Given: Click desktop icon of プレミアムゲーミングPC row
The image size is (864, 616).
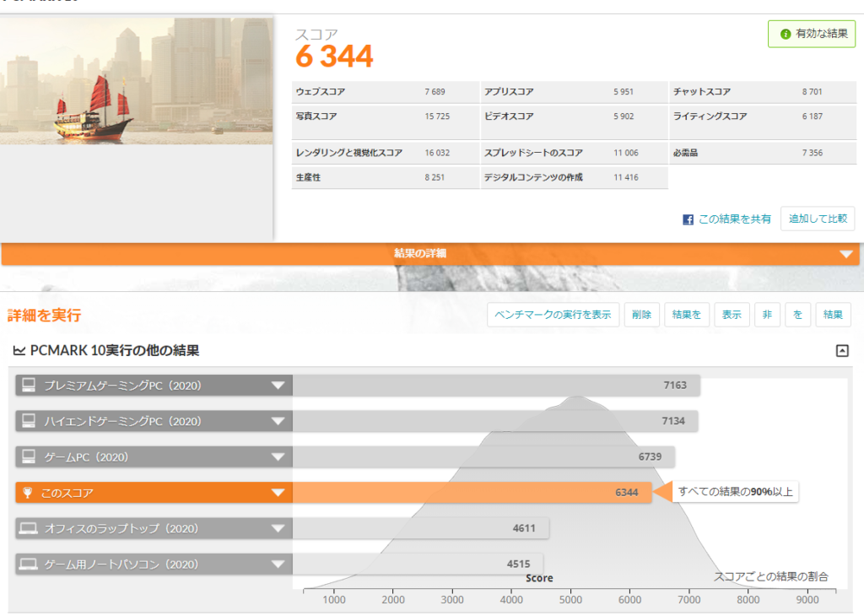Looking at the screenshot, I should pyautogui.click(x=29, y=385).
